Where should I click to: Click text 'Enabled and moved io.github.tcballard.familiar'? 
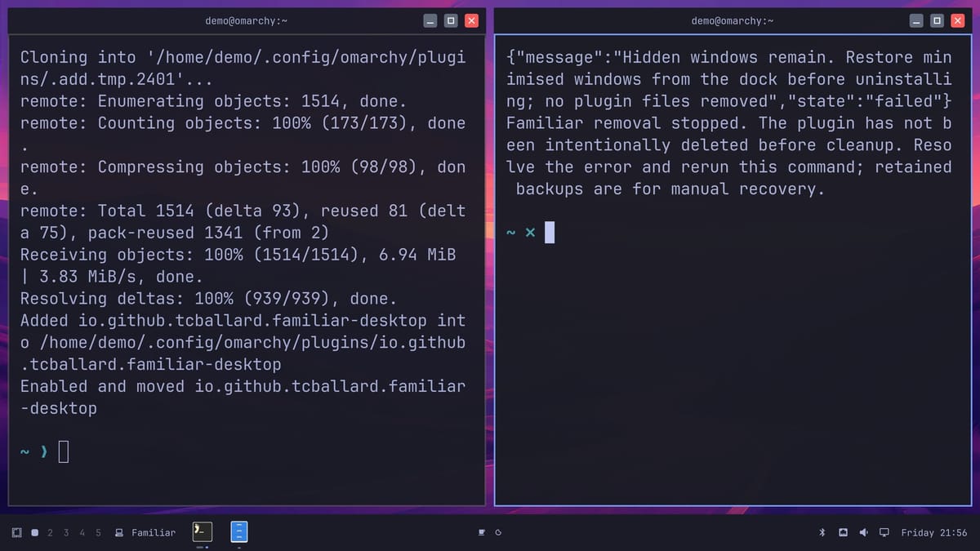pos(243,386)
